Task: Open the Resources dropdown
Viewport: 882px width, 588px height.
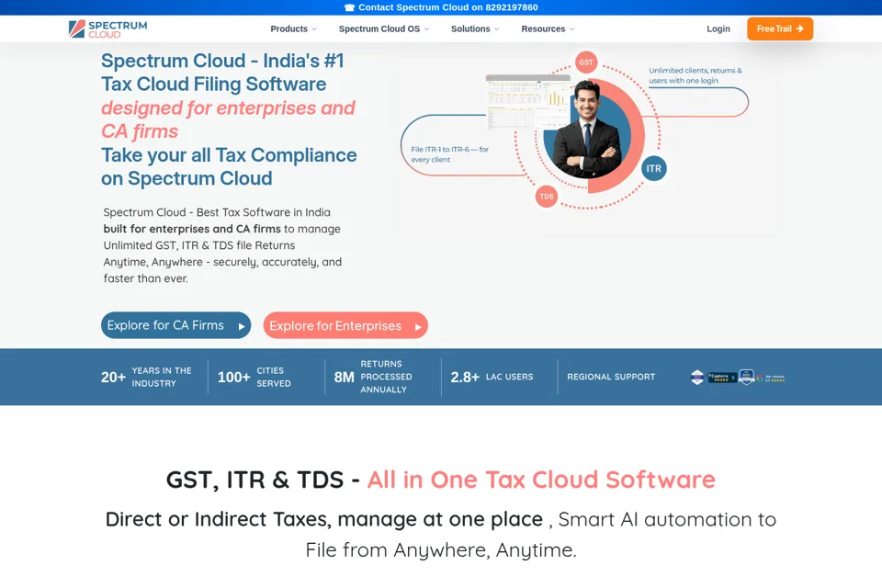Action: [548, 28]
